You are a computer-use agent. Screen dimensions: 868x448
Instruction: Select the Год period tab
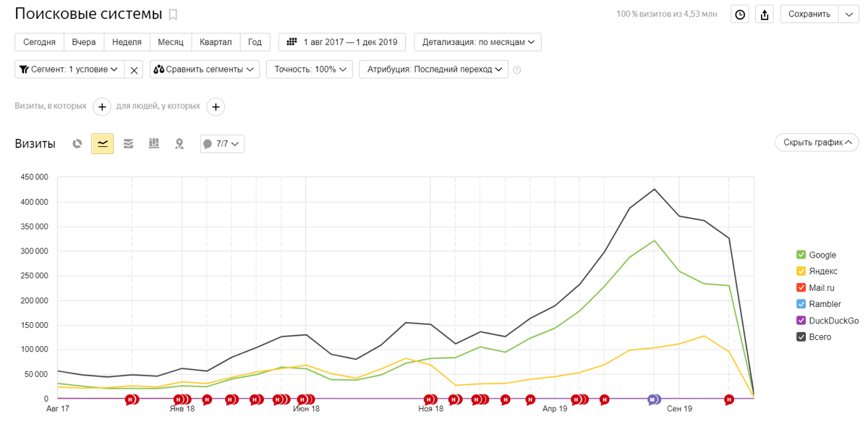tap(255, 42)
